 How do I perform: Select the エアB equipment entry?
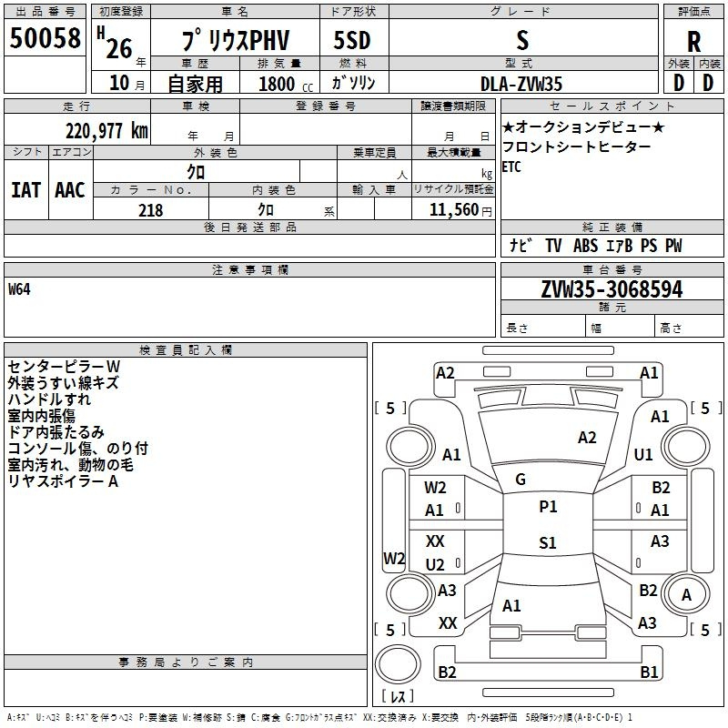click(x=619, y=246)
